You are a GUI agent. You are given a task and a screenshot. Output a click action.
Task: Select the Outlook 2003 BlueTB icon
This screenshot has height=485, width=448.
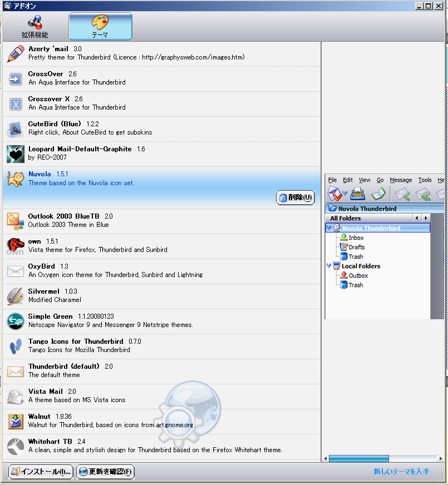tap(16, 221)
